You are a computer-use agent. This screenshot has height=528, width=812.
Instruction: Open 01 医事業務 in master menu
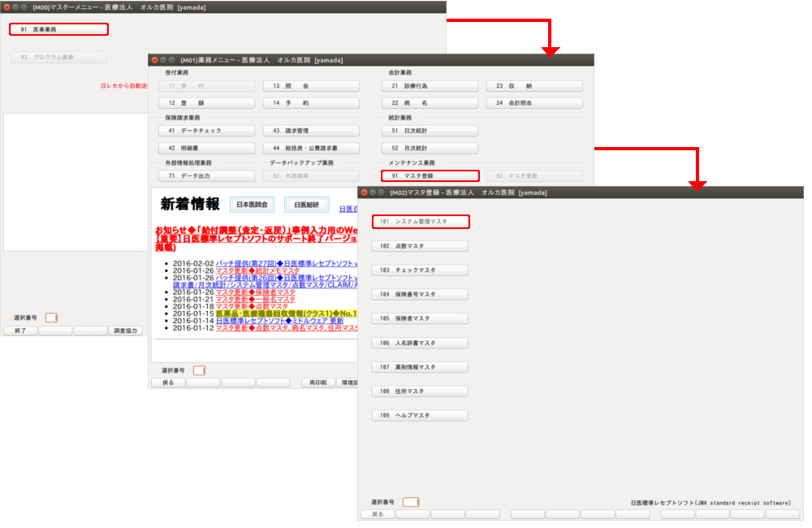coord(58,29)
